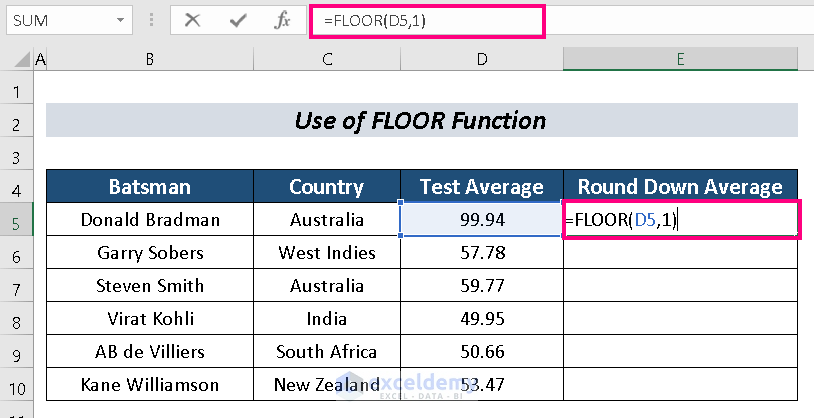The height and width of the screenshot is (418, 814).
Task: Select column C header
Action: 326,60
